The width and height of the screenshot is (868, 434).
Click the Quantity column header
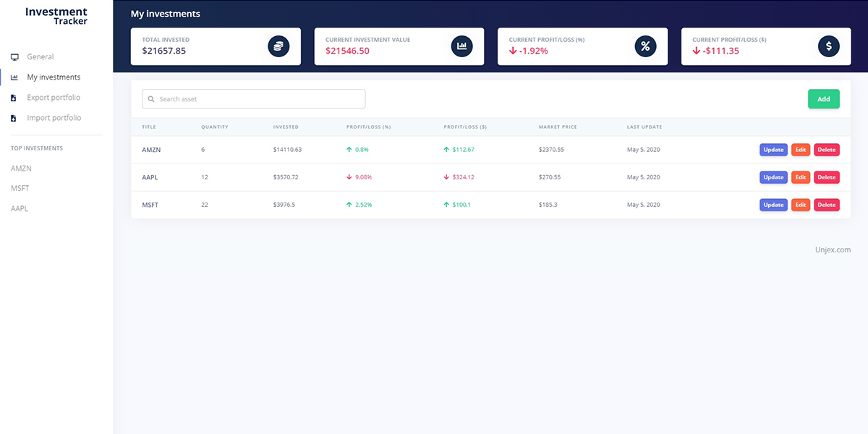point(215,127)
